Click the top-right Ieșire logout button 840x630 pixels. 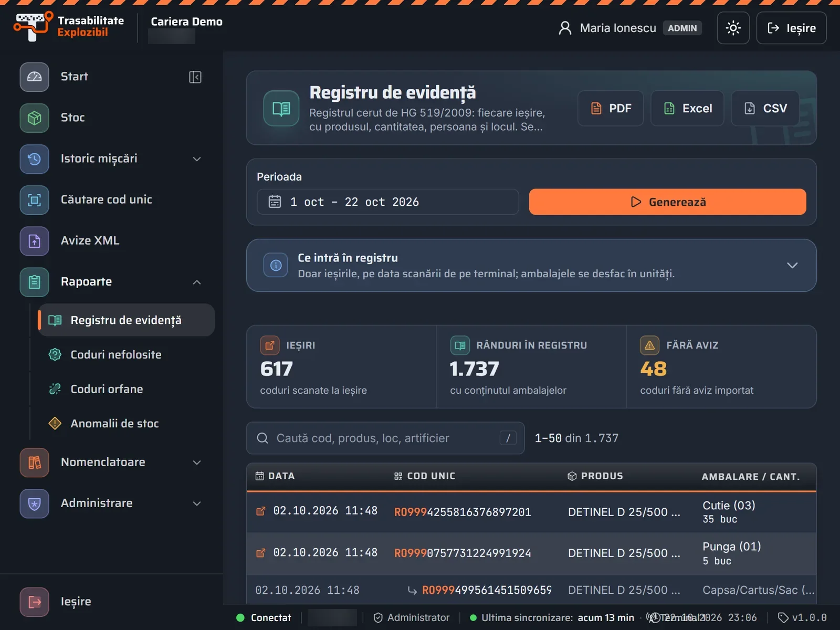coord(791,28)
